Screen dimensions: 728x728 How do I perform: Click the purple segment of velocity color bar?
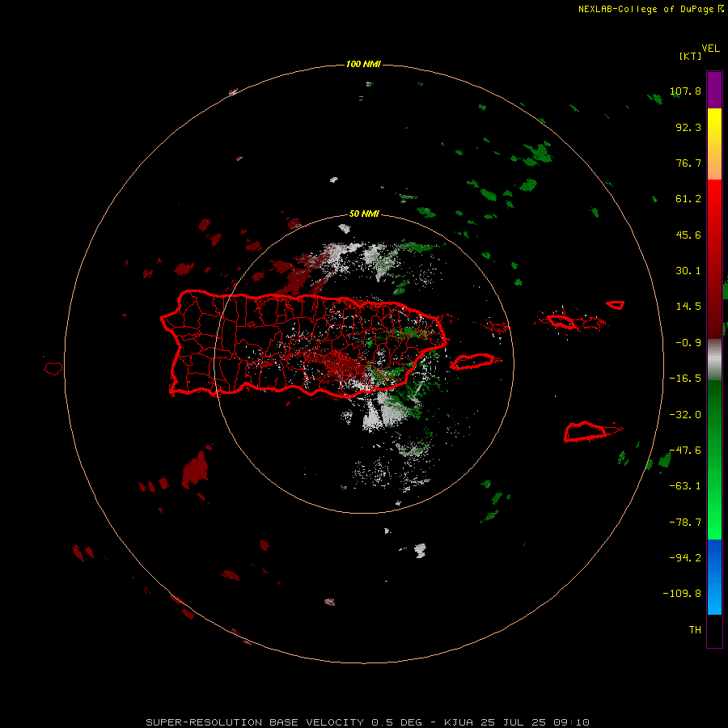tap(714, 90)
